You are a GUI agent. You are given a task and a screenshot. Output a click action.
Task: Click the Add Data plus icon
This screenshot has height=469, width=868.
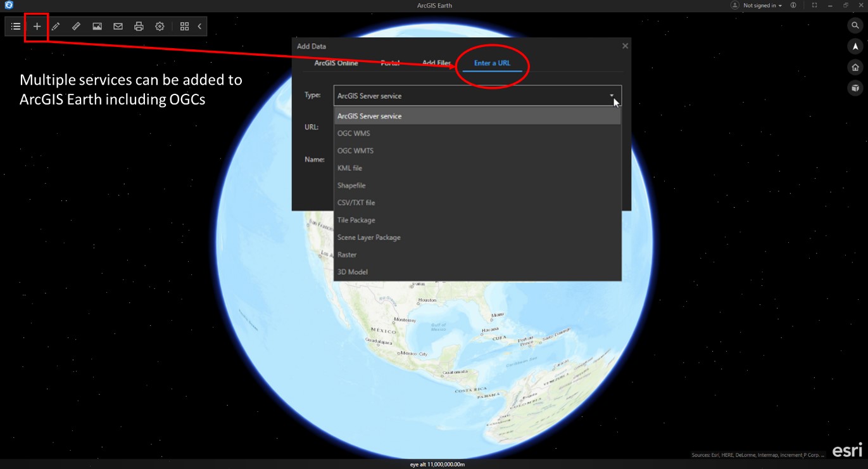(37, 27)
